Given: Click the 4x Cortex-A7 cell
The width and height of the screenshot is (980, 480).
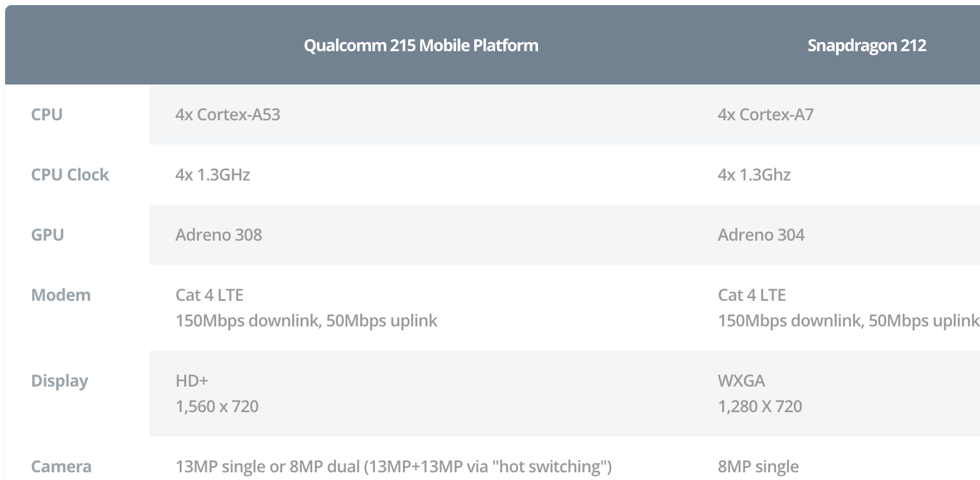Looking at the screenshot, I should click(766, 115).
